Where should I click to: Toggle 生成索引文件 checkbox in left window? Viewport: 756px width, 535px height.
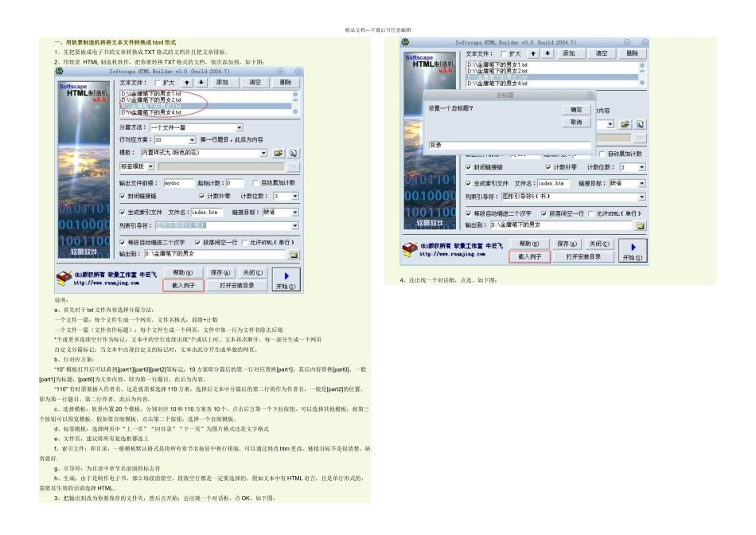click(123, 213)
